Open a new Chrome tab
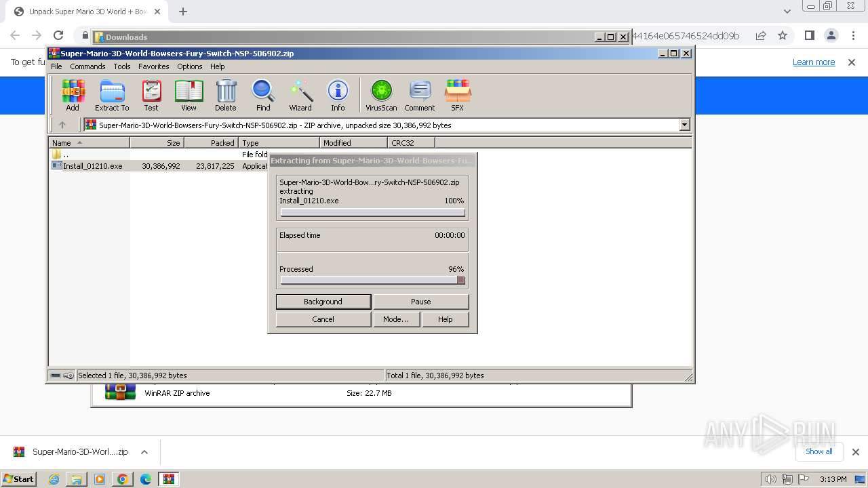 point(183,12)
